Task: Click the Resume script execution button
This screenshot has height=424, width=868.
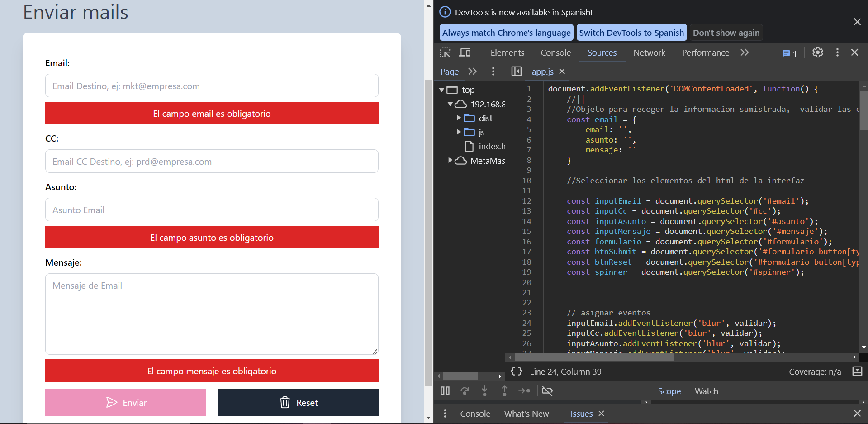Action: click(445, 391)
